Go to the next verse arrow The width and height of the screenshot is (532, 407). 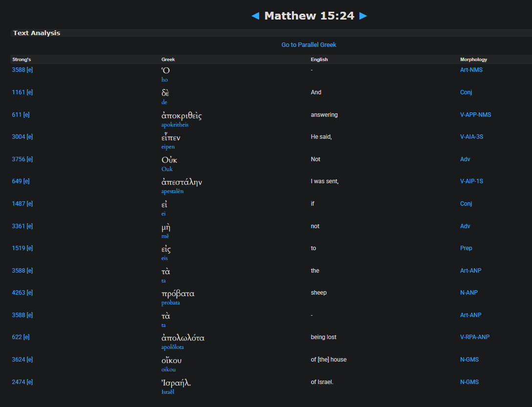click(x=363, y=16)
